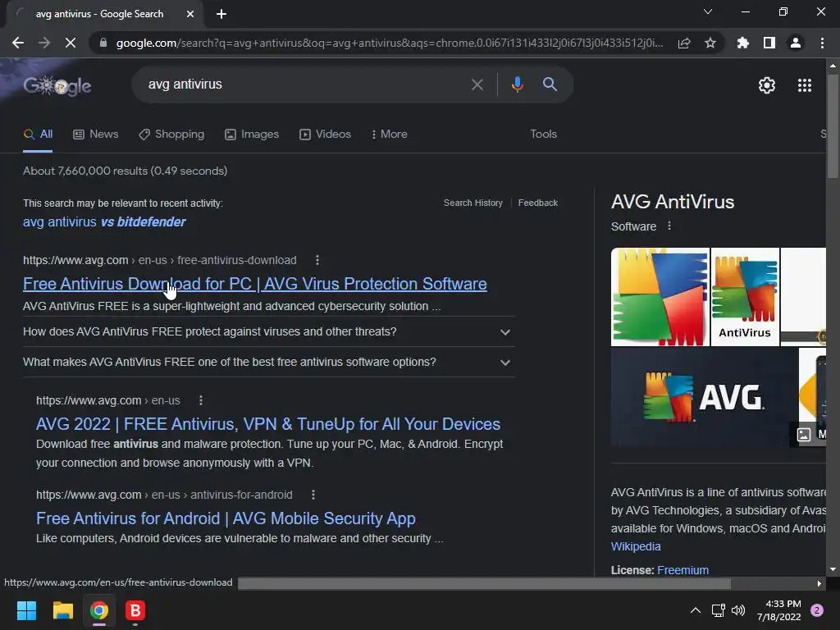The width and height of the screenshot is (840, 630).
Task: Open AVG AntiVirus panel more options dots
Action: click(669, 226)
